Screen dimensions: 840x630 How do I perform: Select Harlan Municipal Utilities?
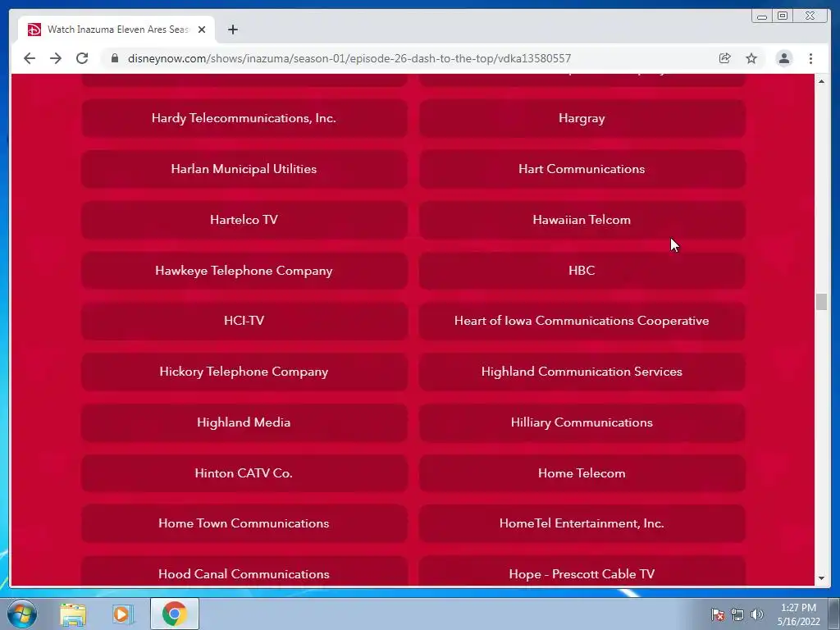pos(244,169)
